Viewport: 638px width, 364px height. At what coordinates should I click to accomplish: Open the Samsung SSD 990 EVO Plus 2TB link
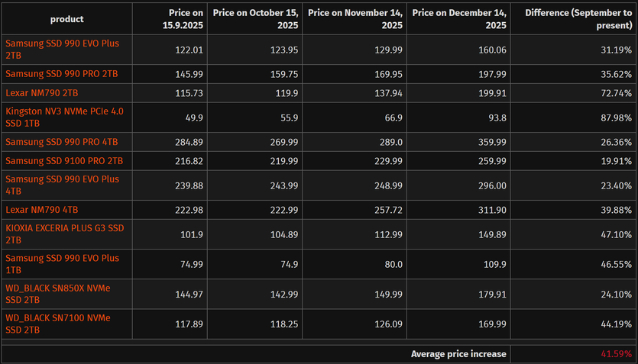pos(63,50)
